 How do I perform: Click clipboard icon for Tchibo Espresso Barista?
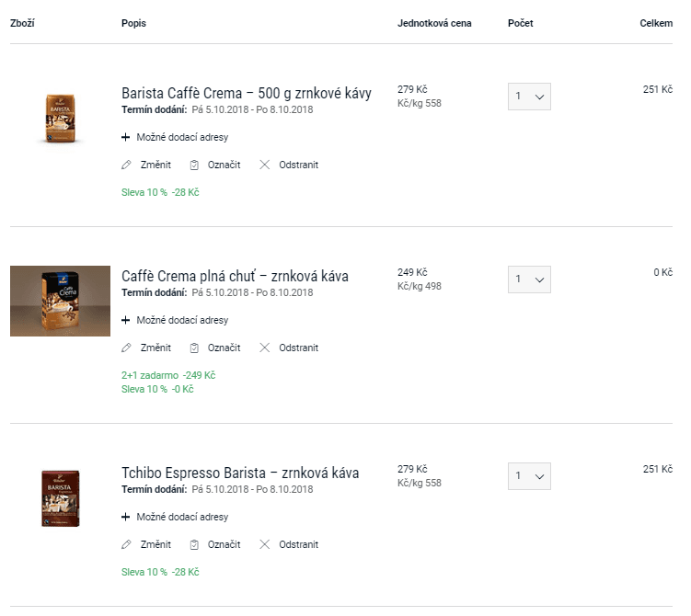[x=194, y=544]
